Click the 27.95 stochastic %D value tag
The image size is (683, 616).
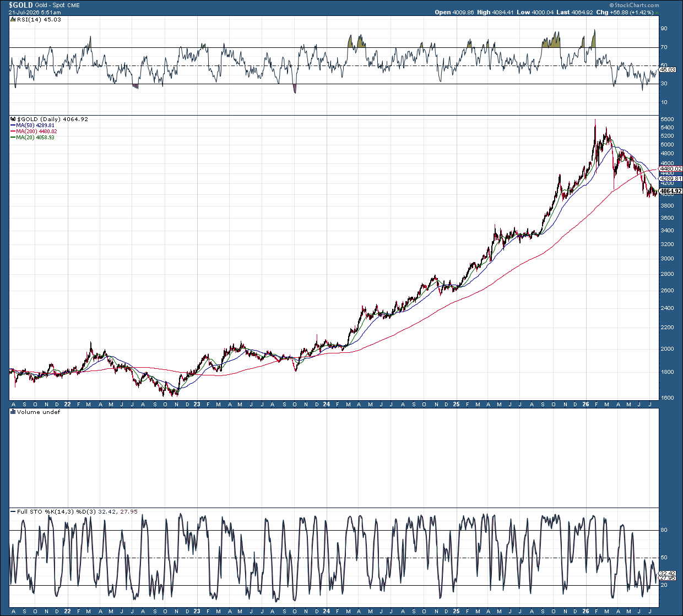coord(667,578)
